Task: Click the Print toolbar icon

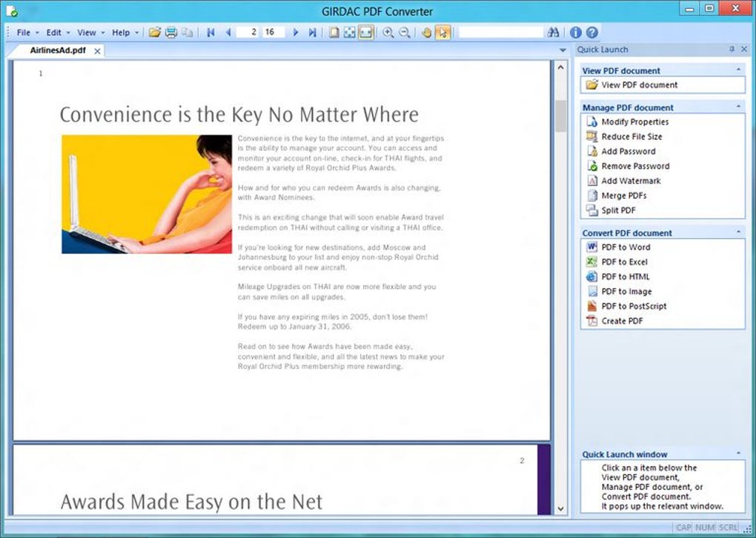Action: tap(171, 33)
